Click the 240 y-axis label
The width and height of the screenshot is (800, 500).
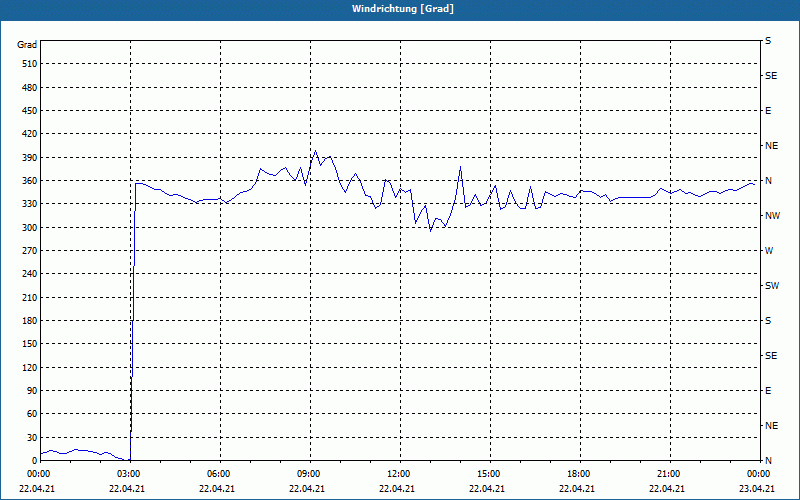[x=30, y=274]
